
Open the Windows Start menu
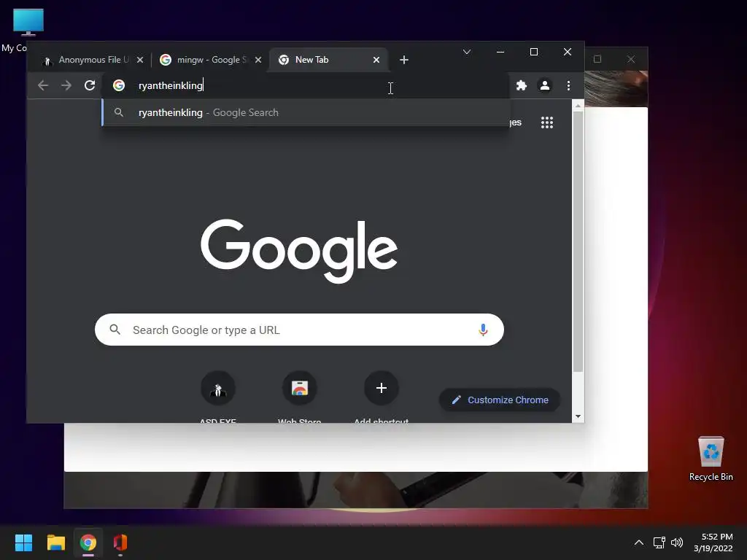point(23,542)
